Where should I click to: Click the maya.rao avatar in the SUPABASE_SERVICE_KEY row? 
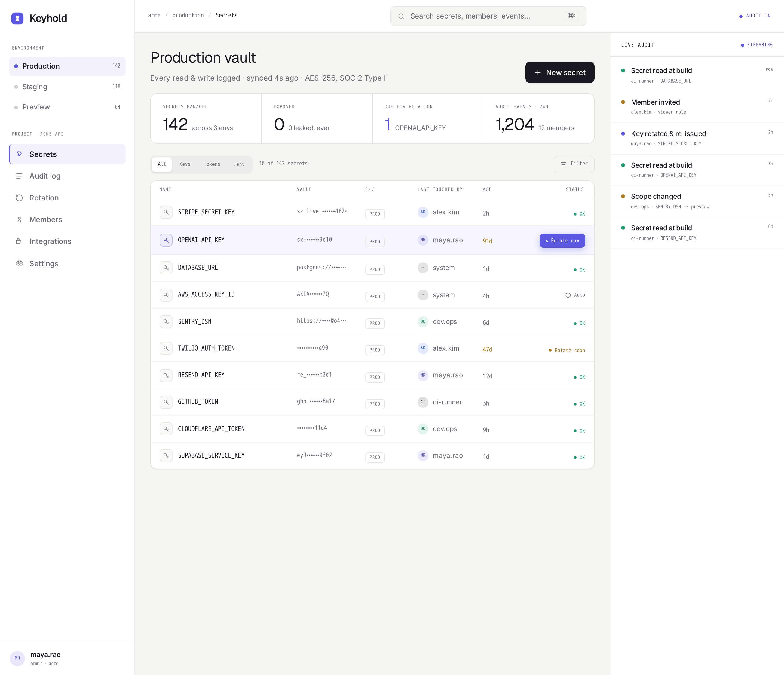pyautogui.click(x=423, y=455)
